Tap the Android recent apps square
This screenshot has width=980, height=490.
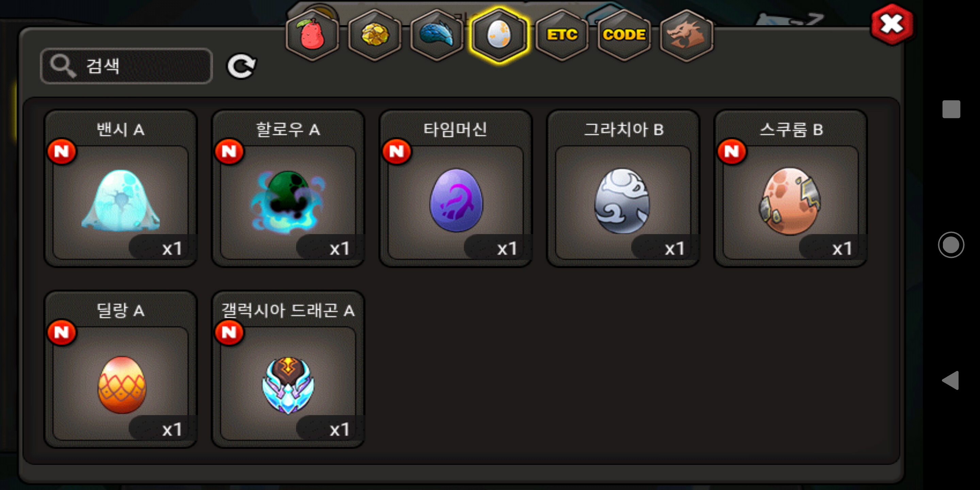[951, 109]
